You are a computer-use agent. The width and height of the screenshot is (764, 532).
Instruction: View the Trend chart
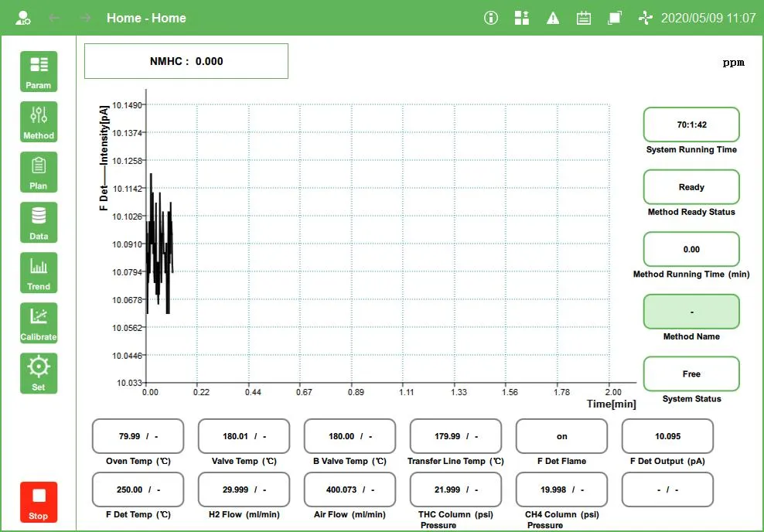coord(38,272)
